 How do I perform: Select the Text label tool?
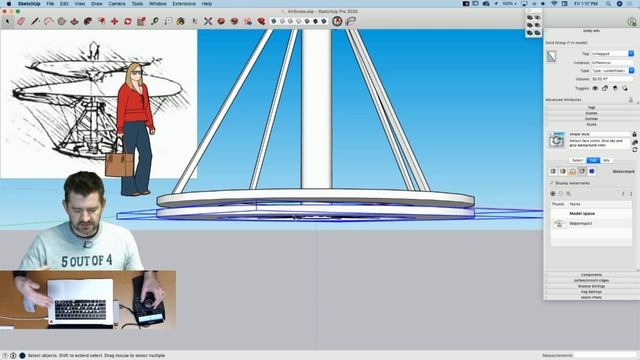pyautogui.click(x=168, y=21)
